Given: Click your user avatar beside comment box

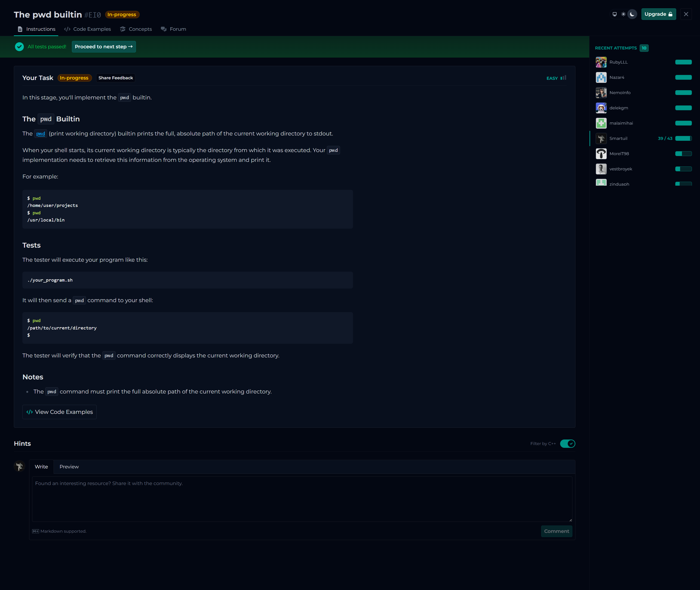Looking at the screenshot, I should tap(19, 466).
